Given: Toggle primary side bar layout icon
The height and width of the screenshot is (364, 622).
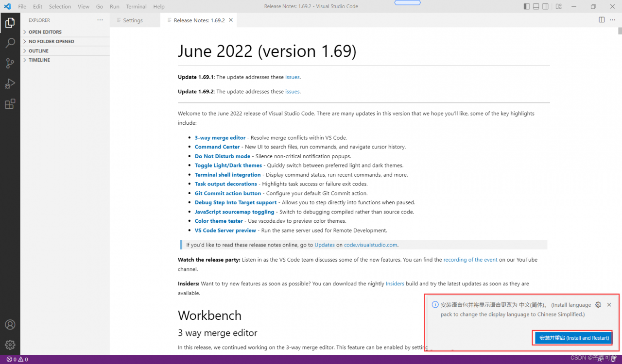Looking at the screenshot, I should 527,6.
